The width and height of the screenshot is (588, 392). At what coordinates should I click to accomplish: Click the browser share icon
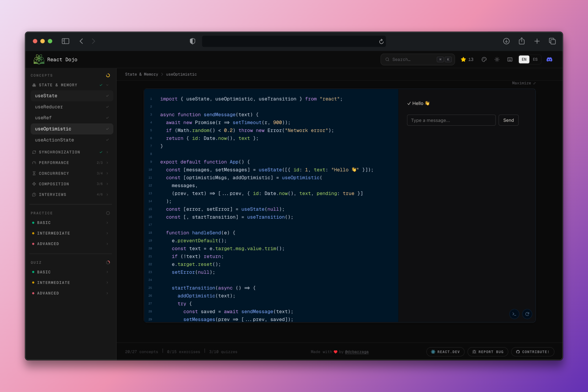pyautogui.click(x=522, y=41)
